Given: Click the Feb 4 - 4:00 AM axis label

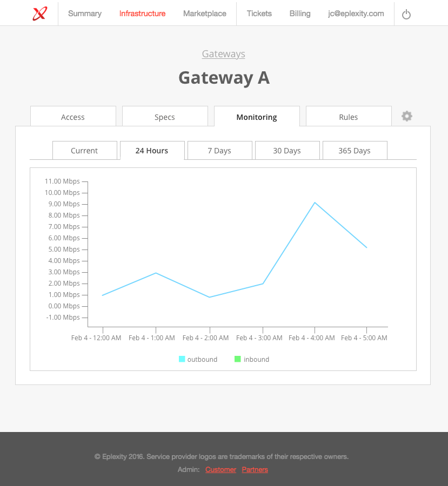Looking at the screenshot, I should click(x=312, y=338).
